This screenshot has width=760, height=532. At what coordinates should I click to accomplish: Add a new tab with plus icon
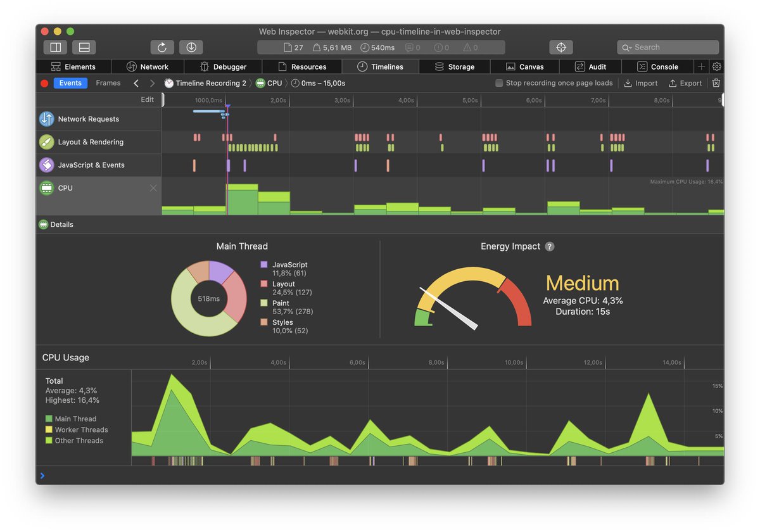(701, 66)
